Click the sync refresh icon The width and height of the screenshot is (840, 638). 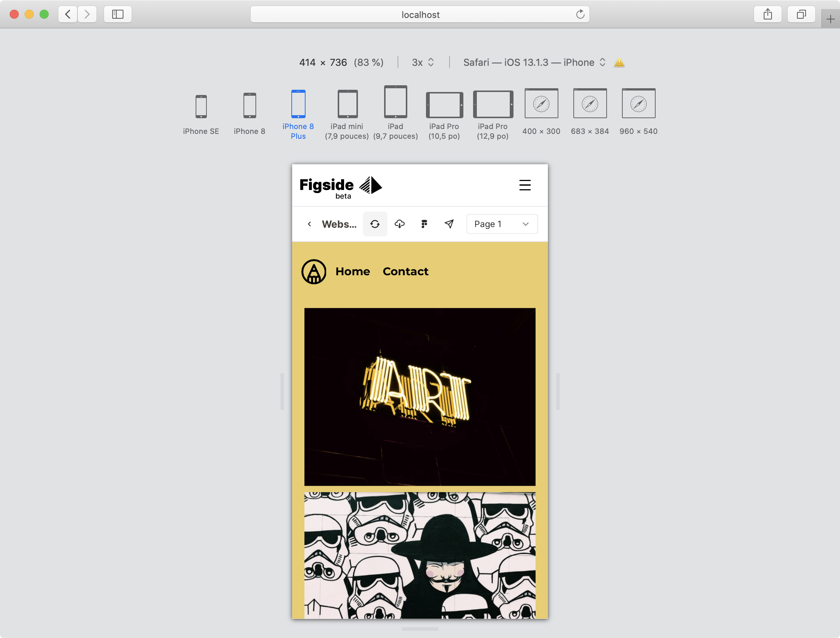tap(375, 224)
